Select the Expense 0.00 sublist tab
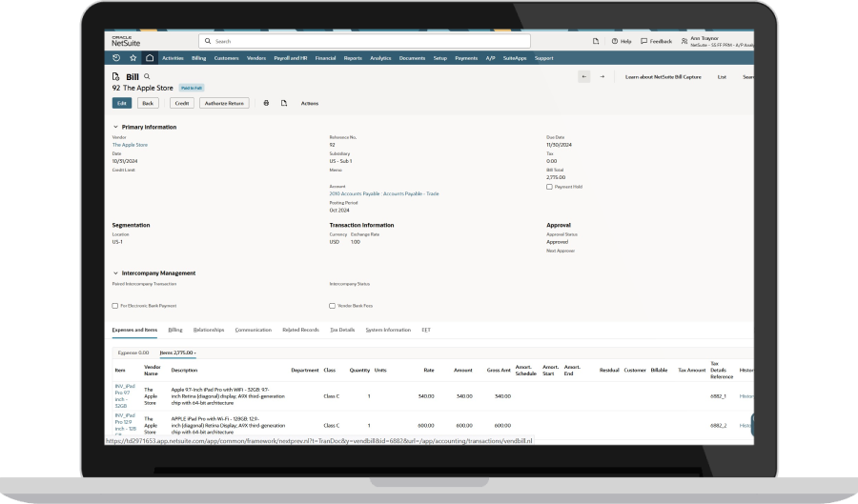 pos(133,353)
